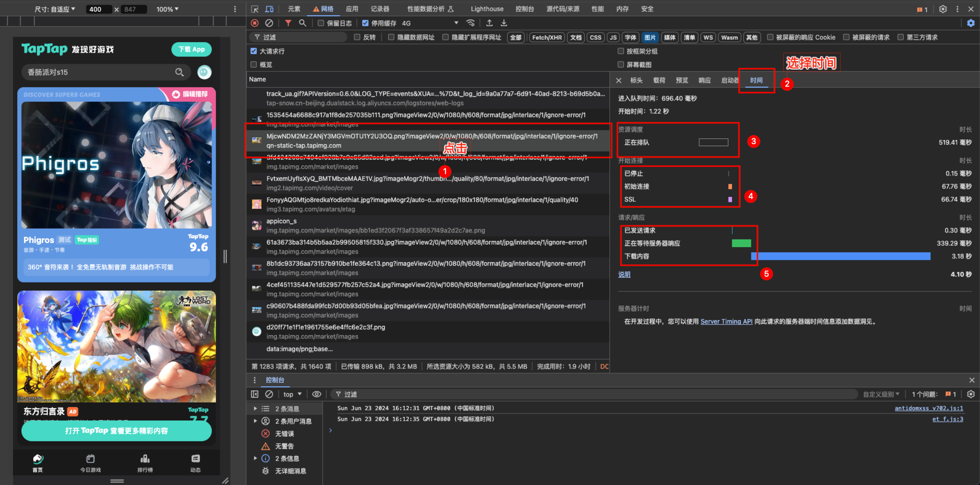Uncheck the 停用缓存 checkbox

366,23
